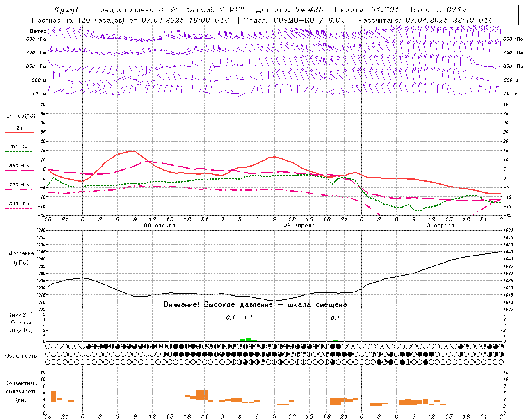Click the green precipitation bar below the "1.1" value

(248, 339)
